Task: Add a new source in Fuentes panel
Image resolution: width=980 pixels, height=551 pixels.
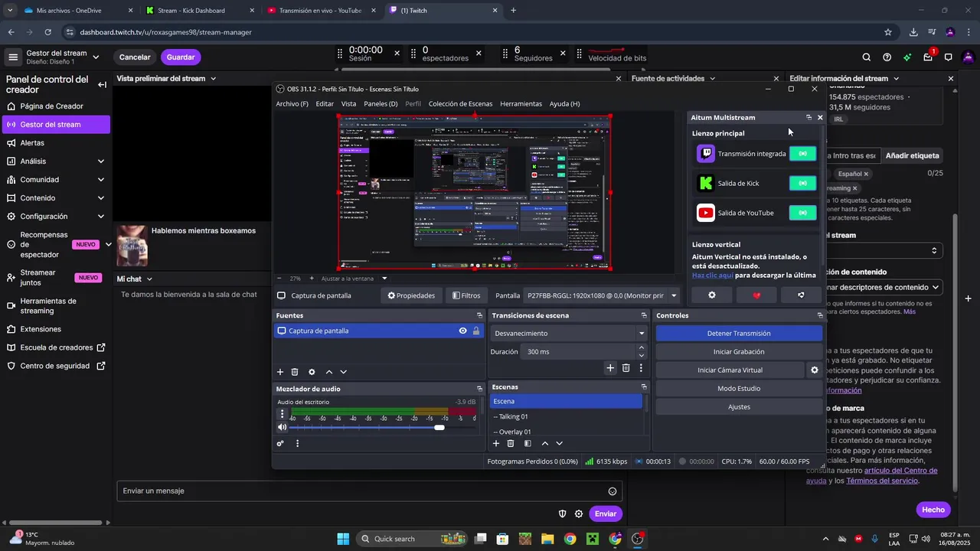Action: pos(280,372)
